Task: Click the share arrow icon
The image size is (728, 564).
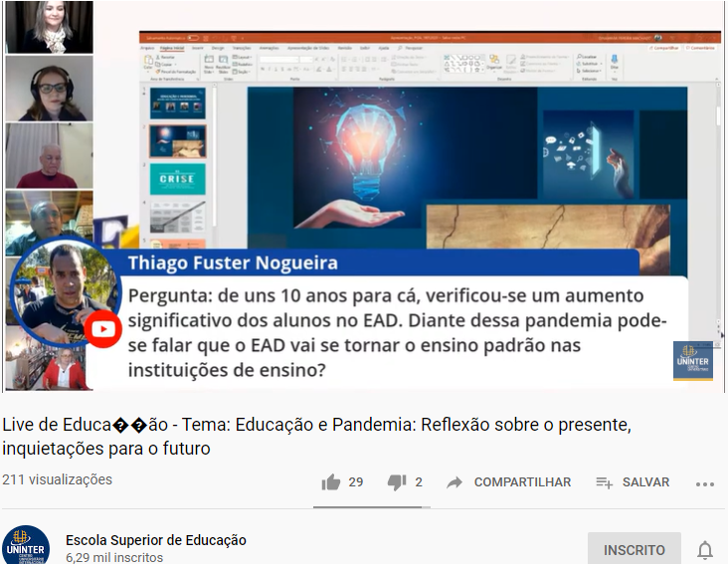Action: point(455,482)
